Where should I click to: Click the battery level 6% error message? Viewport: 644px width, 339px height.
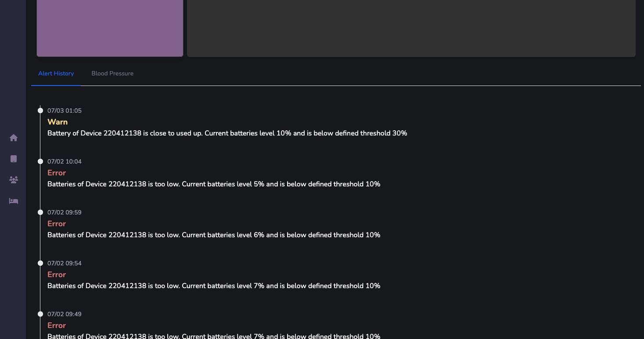[x=213, y=235]
